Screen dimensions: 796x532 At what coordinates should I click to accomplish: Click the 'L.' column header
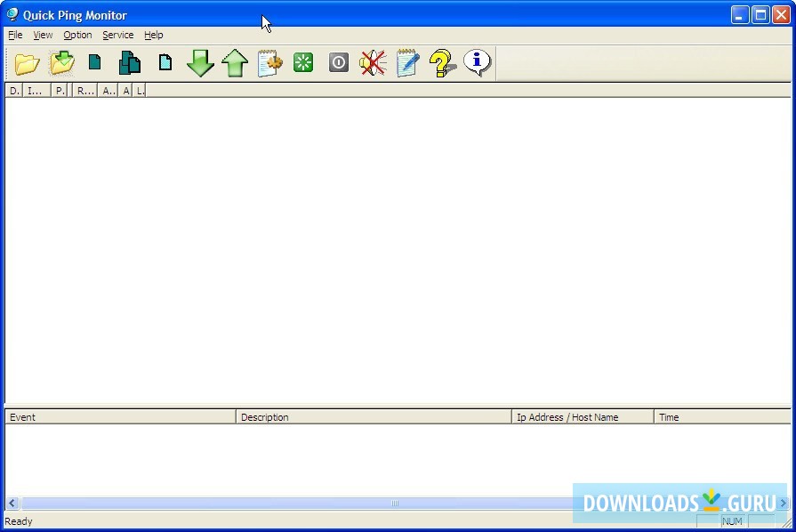click(140, 91)
